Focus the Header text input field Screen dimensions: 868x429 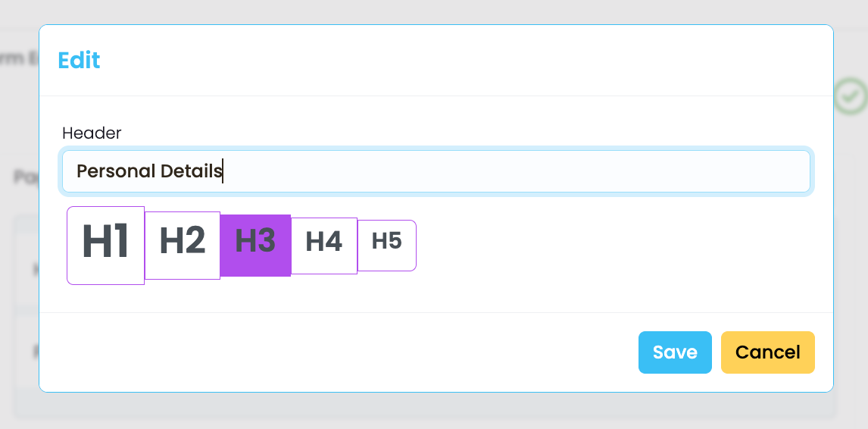[436, 171]
